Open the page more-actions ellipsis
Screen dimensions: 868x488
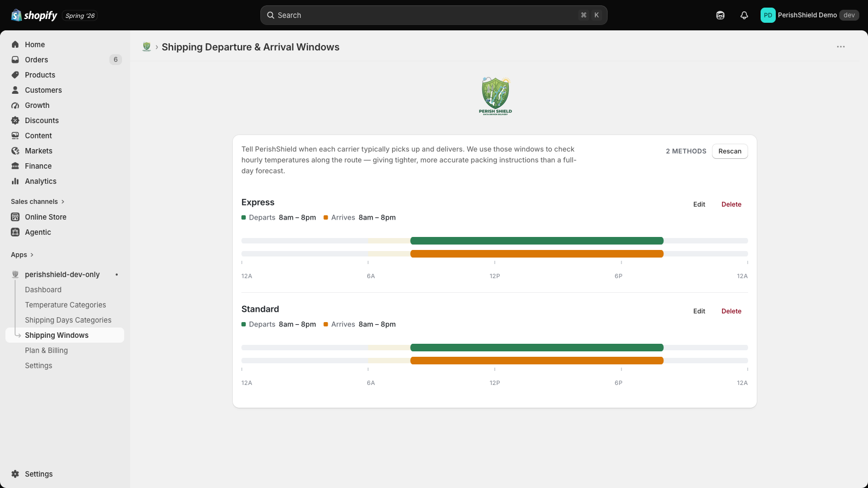click(x=841, y=47)
